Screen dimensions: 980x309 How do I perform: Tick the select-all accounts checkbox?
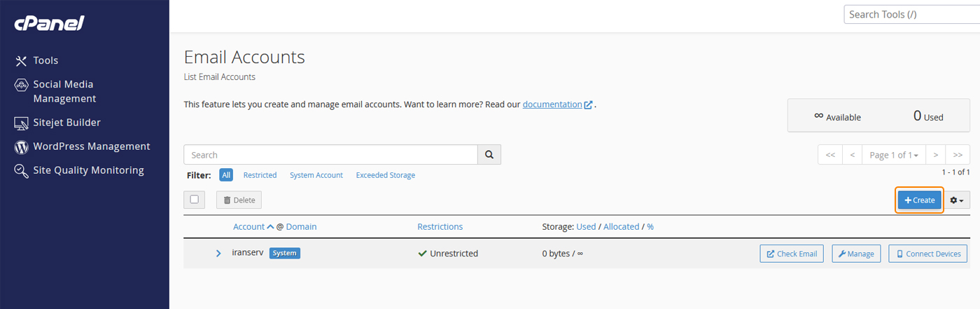pyautogui.click(x=195, y=200)
